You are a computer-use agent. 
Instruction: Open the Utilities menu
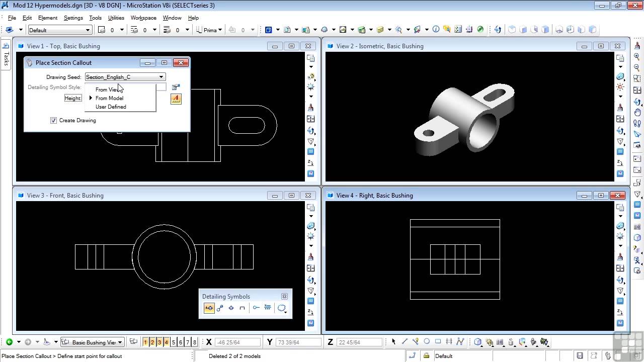click(x=116, y=18)
